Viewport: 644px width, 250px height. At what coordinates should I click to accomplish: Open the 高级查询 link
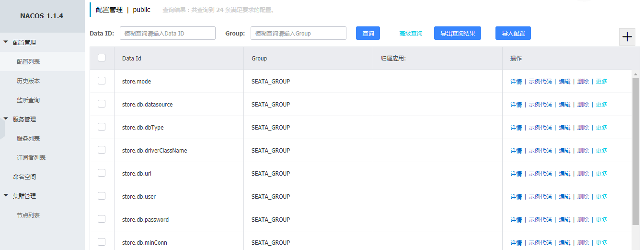click(x=411, y=34)
